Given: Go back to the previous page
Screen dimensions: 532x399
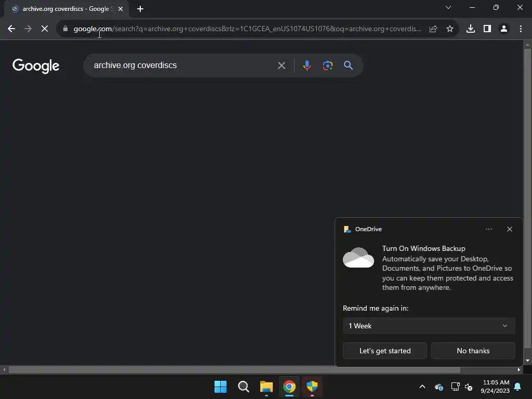Looking at the screenshot, I should pos(11,29).
